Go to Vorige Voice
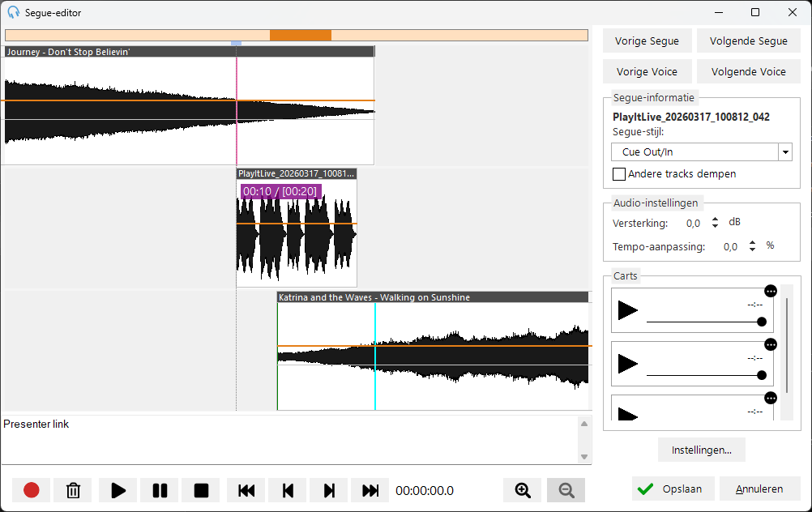812x512 pixels. [x=647, y=71]
